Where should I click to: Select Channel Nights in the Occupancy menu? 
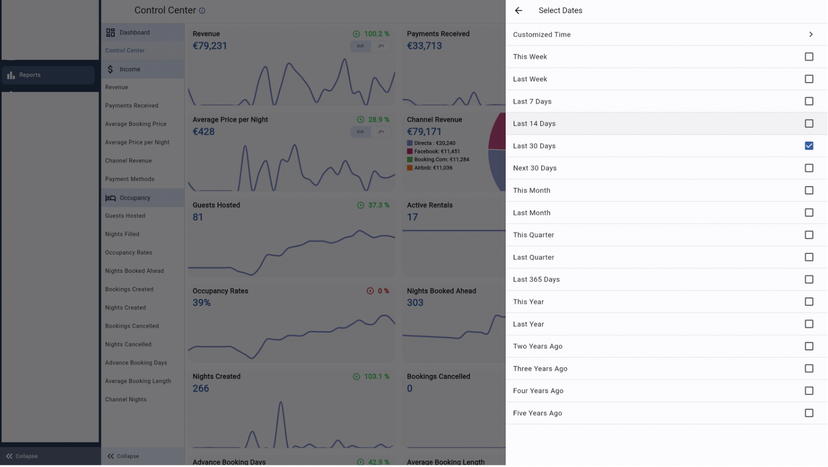point(126,400)
